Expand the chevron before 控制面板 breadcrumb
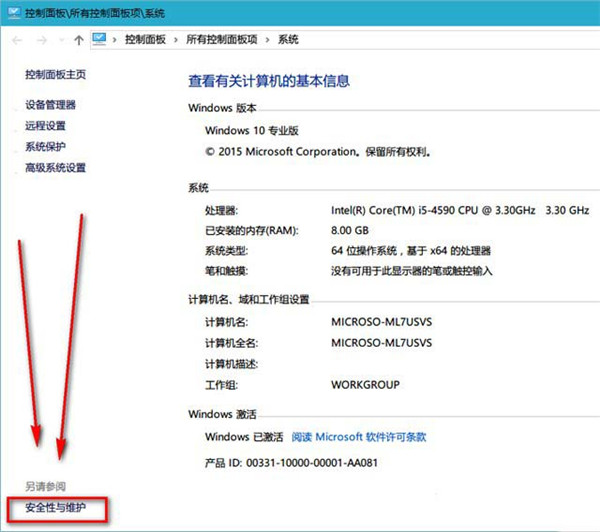This screenshot has width=600, height=532. [x=115, y=40]
